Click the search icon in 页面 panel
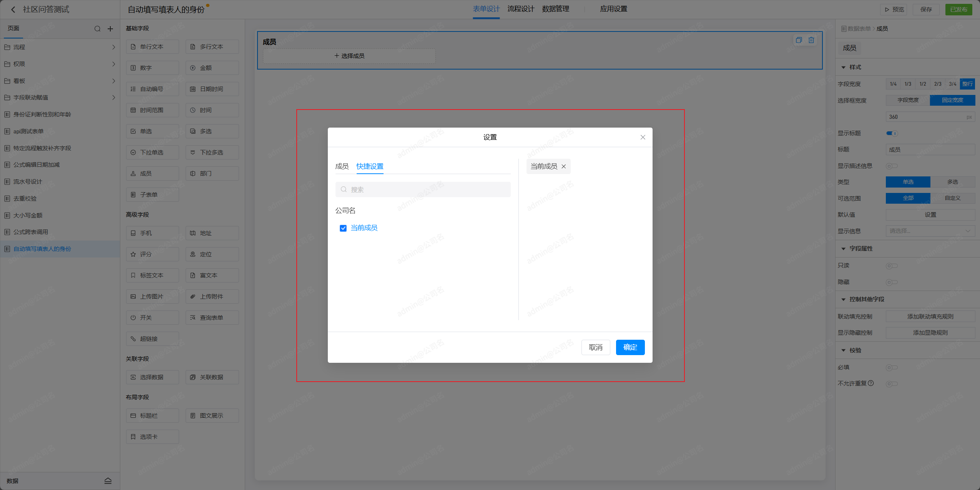 (97, 29)
